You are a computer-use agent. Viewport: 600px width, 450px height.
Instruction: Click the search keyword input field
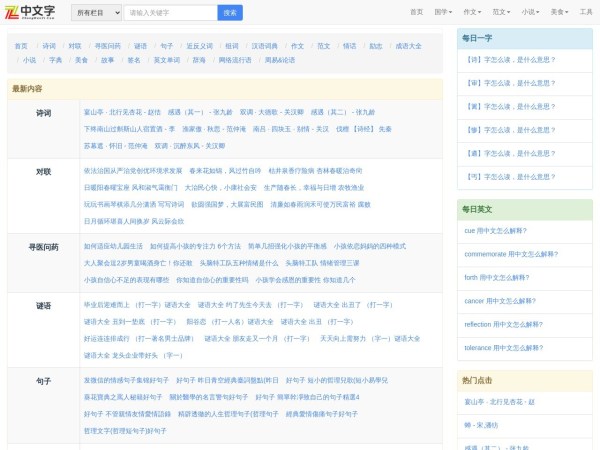pyautogui.click(x=169, y=13)
